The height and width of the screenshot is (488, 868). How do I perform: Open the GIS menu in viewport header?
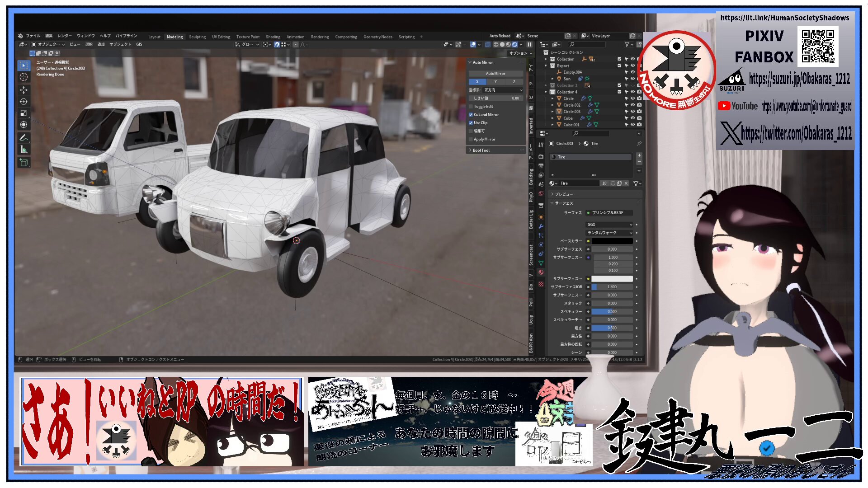(x=139, y=44)
